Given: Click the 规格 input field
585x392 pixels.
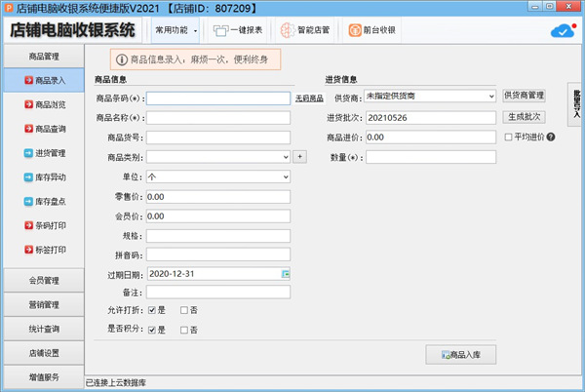Looking at the screenshot, I should (218, 236).
